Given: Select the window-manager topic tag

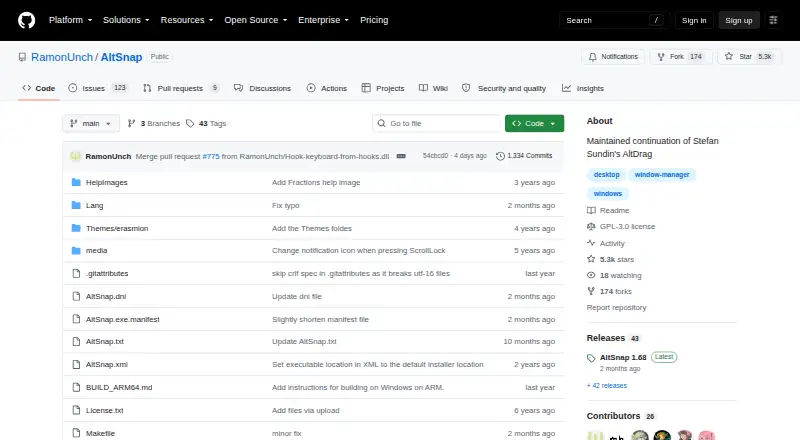Looking at the screenshot, I should [x=662, y=175].
